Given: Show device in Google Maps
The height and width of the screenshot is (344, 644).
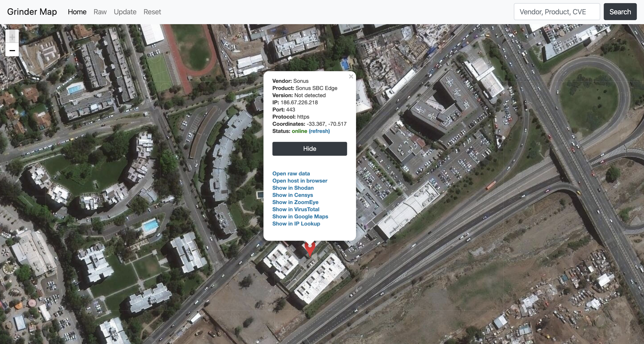Looking at the screenshot, I should click(300, 217).
